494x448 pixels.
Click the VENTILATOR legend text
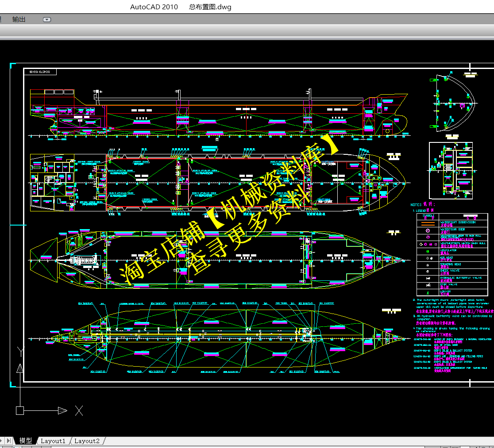pyautogui.click(x=448, y=250)
